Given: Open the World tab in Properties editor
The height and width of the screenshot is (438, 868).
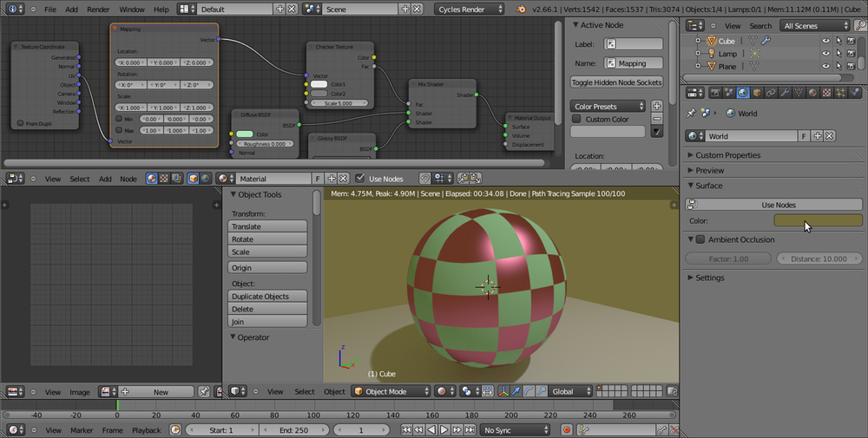Looking at the screenshot, I should pos(742,93).
